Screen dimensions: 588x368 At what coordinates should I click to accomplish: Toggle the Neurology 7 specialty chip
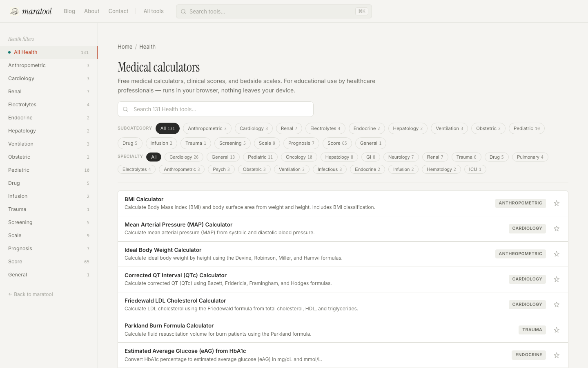pyautogui.click(x=401, y=157)
